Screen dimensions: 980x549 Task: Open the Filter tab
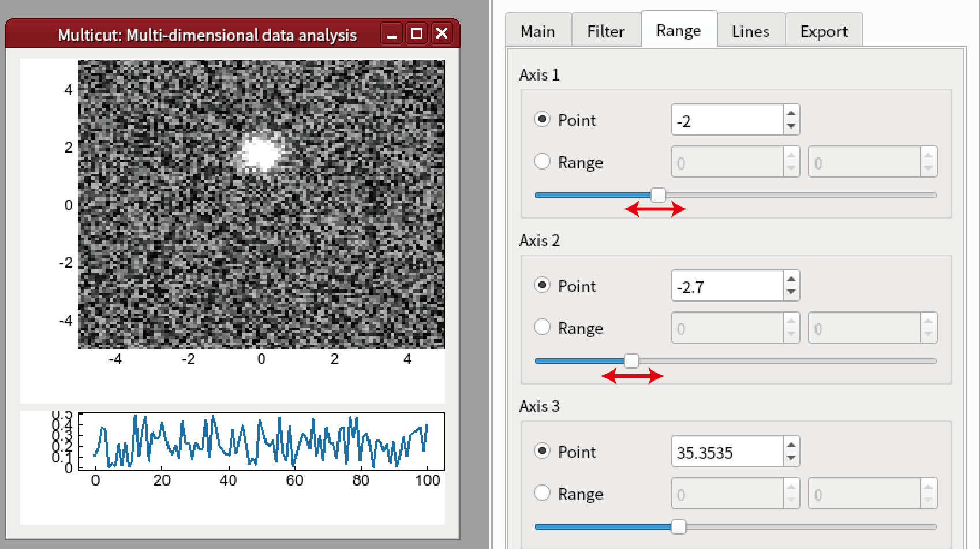pyautogui.click(x=605, y=31)
